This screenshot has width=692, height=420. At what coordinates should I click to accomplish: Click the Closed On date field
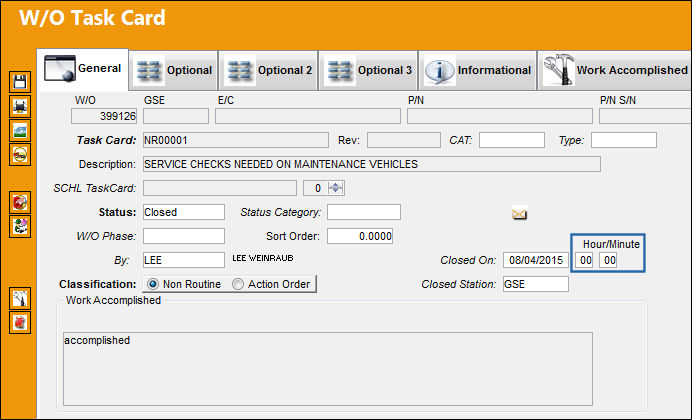[536, 260]
